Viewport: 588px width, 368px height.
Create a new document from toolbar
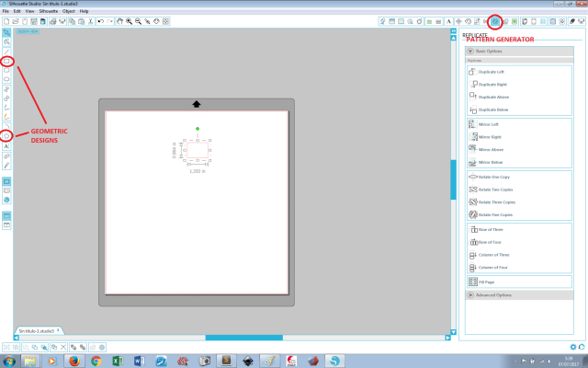tap(6, 21)
